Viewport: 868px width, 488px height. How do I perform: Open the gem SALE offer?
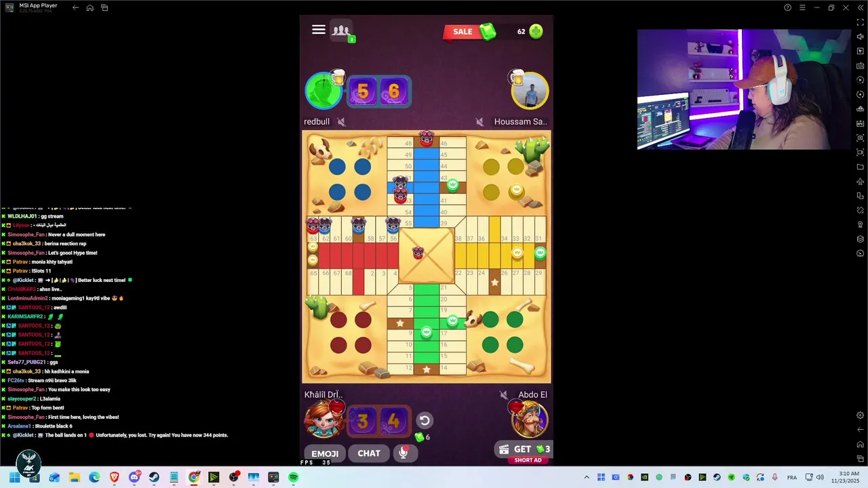[x=470, y=32]
